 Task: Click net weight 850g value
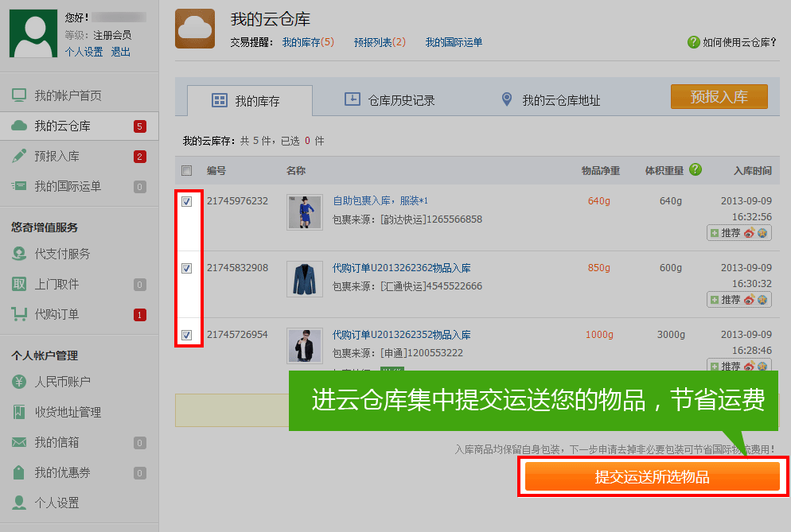598,268
